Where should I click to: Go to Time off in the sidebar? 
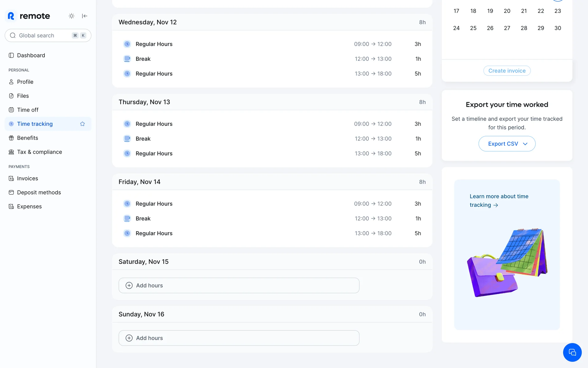(x=28, y=110)
